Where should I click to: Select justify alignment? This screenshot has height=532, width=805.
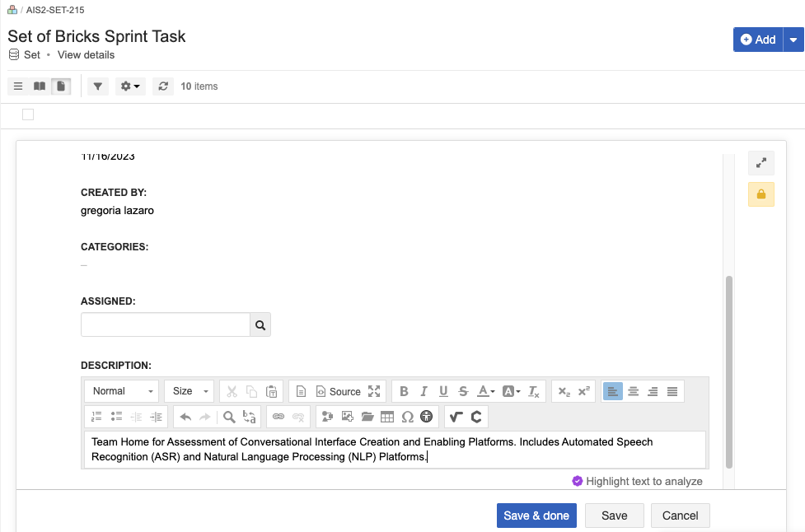pyautogui.click(x=672, y=391)
